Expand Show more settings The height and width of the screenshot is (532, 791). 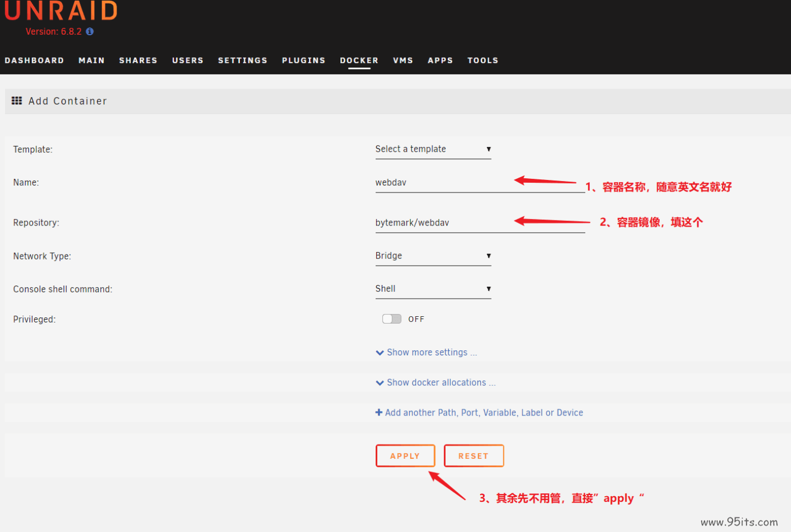pyautogui.click(x=426, y=353)
